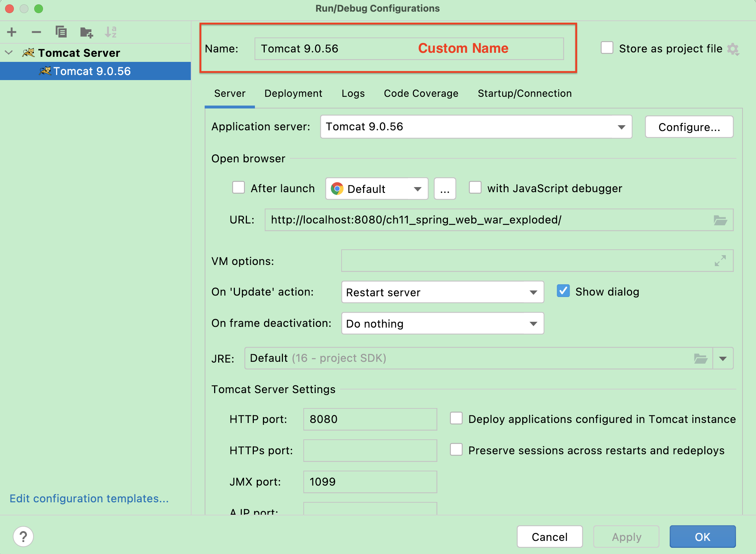The height and width of the screenshot is (554, 756).
Task: Click the question mark help button
Action: click(x=23, y=537)
